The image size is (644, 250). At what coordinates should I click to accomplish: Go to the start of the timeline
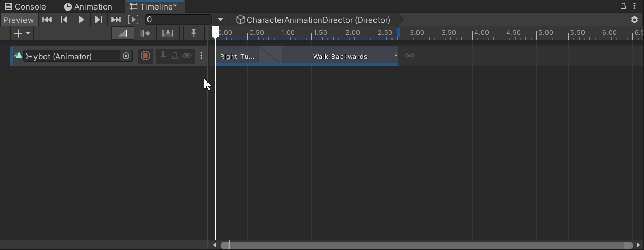(x=47, y=20)
